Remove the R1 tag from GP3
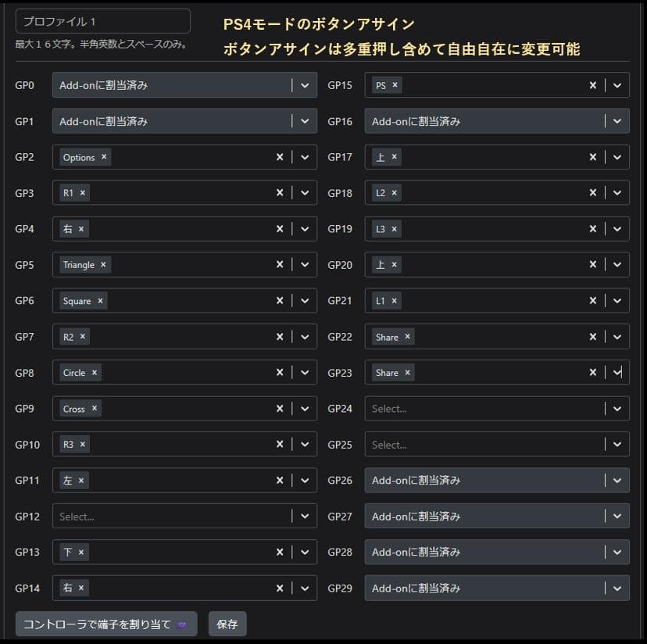647x644 pixels. tap(83, 193)
